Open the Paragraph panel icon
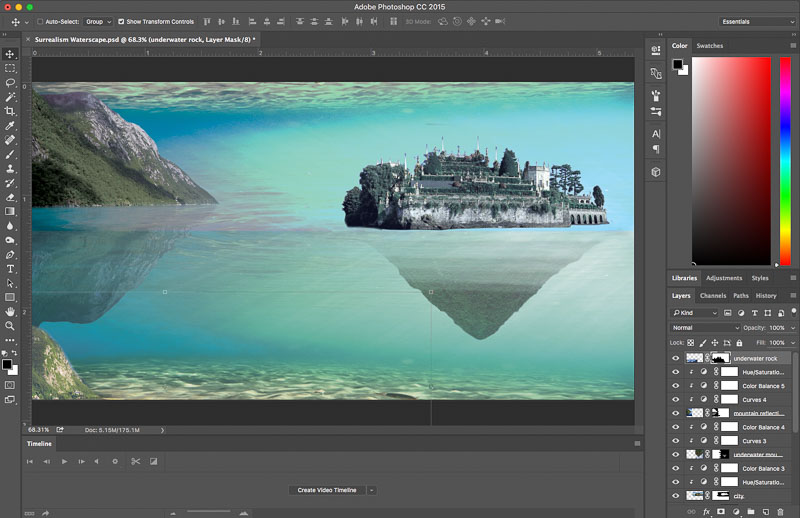 point(656,149)
